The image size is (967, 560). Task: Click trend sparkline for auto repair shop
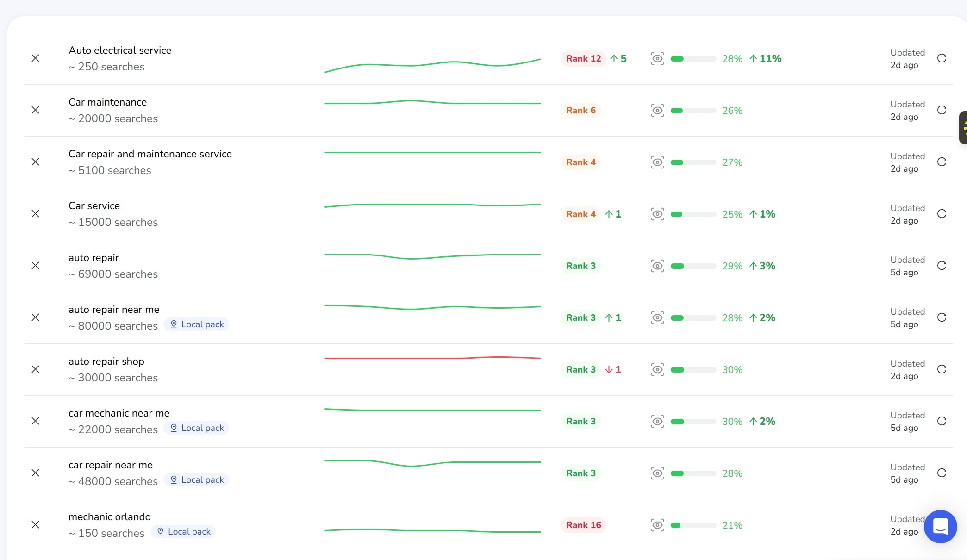pyautogui.click(x=432, y=358)
